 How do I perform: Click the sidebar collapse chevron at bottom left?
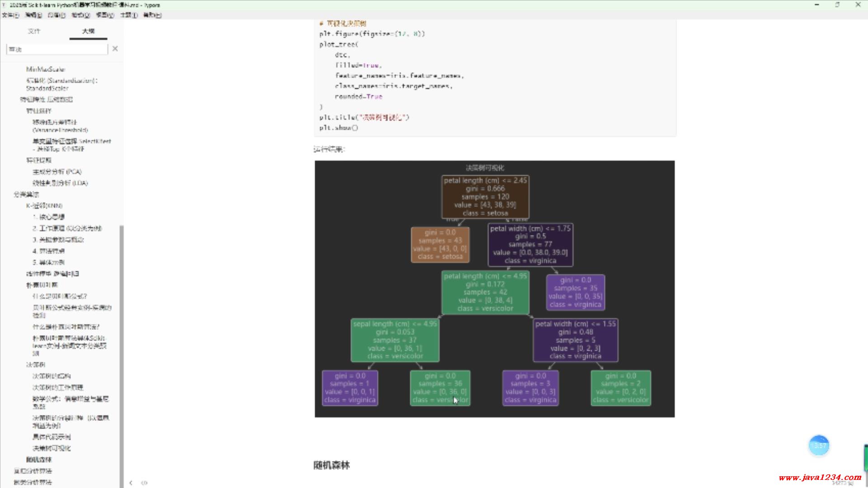[131, 483]
